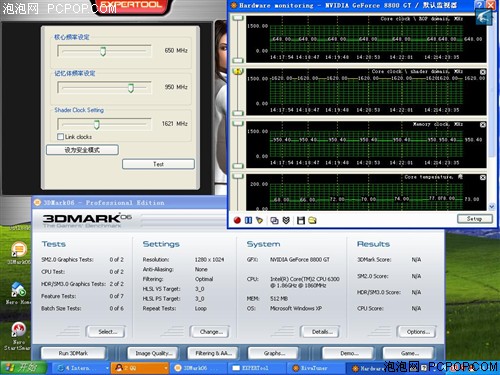Switch to 3DMark06 taskbar item
The width and height of the screenshot is (500, 375).
tap(198, 368)
